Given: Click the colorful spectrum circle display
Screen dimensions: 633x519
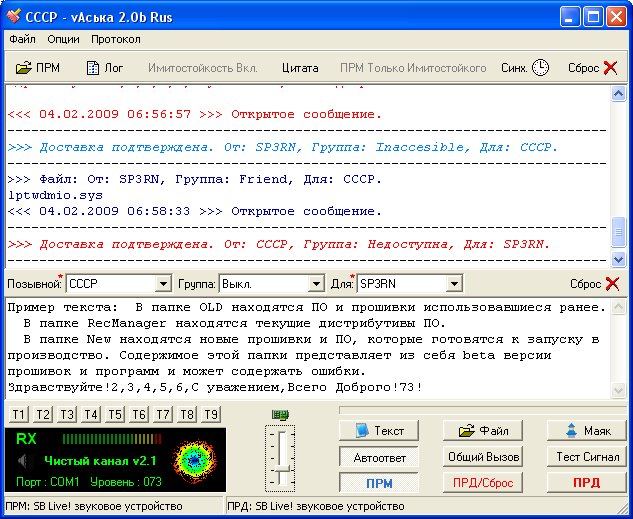Looking at the screenshot, I should pos(195,460).
